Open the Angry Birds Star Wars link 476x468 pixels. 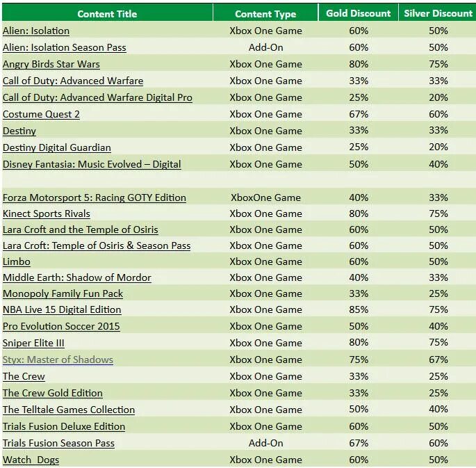(51, 64)
